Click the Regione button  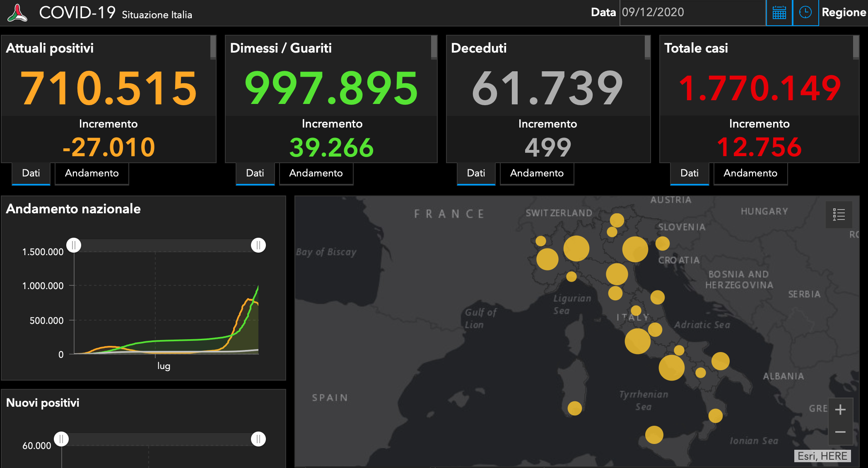[844, 12]
